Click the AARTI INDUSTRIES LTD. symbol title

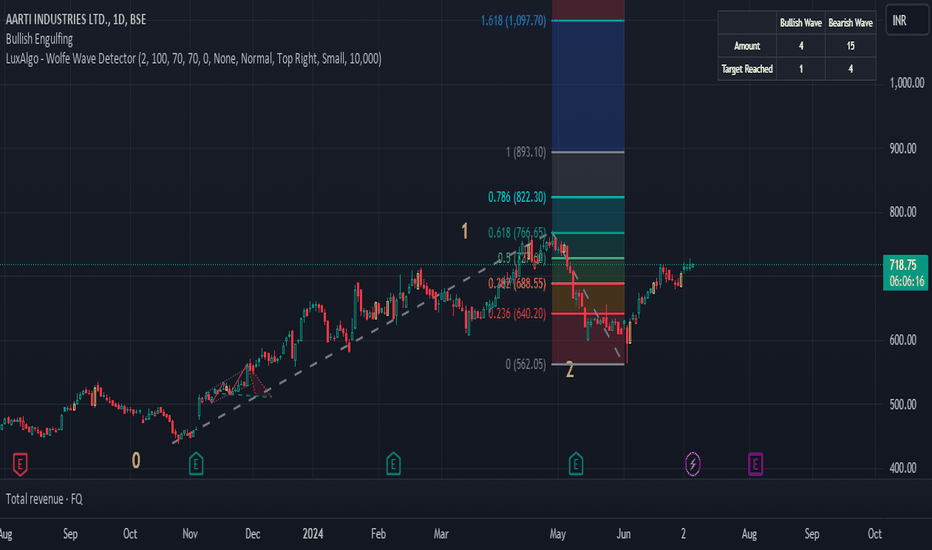(75, 20)
